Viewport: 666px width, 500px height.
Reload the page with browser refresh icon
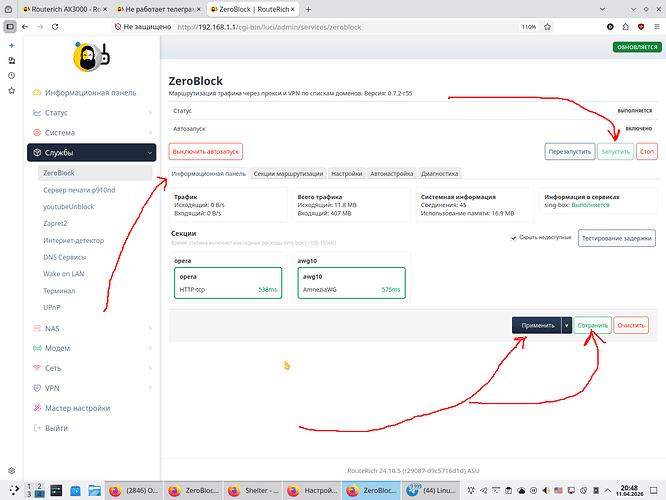[55, 27]
